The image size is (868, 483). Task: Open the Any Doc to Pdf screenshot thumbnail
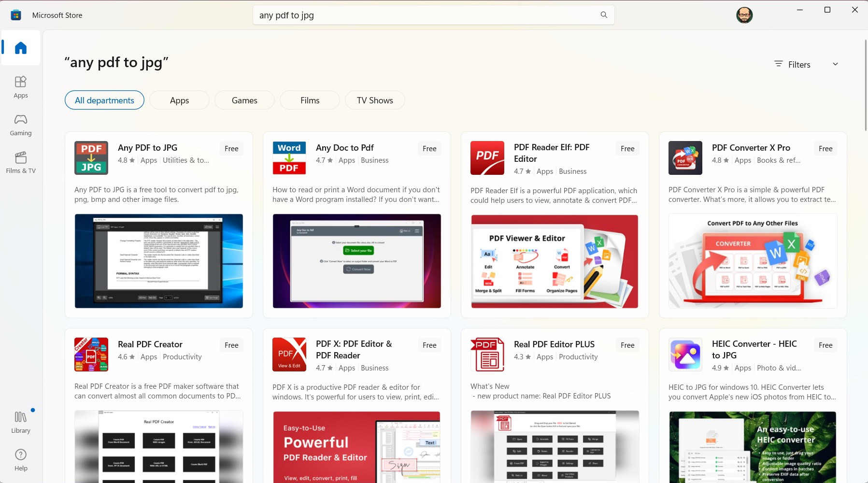click(x=357, y=261)
